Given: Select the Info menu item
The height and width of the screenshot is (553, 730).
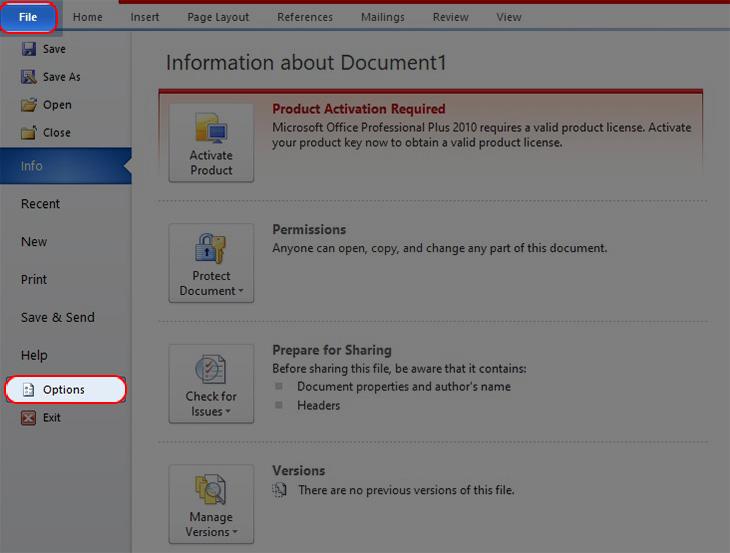Looking at the screenshot, I should pos(32,166).
